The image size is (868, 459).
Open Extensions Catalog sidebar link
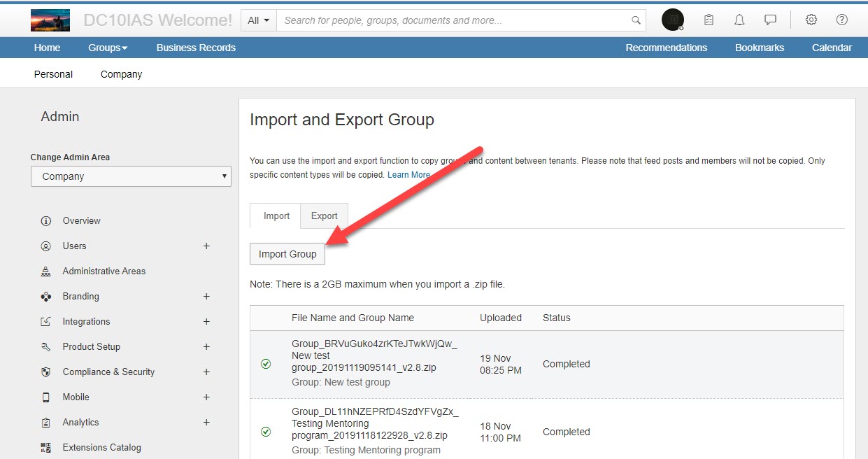[x=101, y=448]
